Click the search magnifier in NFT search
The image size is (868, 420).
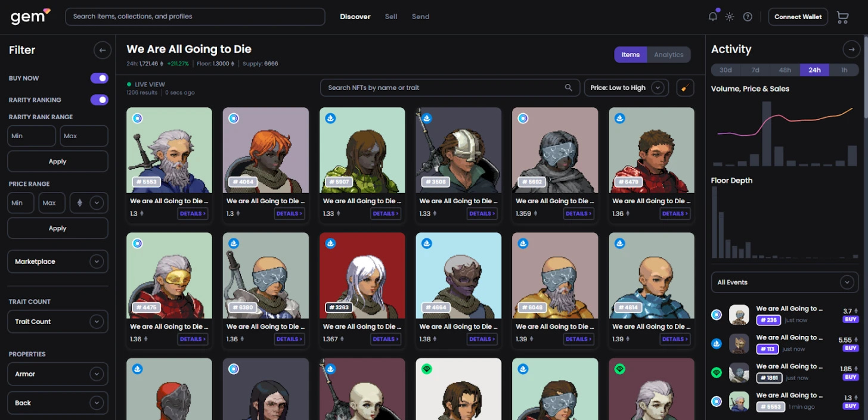click(x=569, y=88)
